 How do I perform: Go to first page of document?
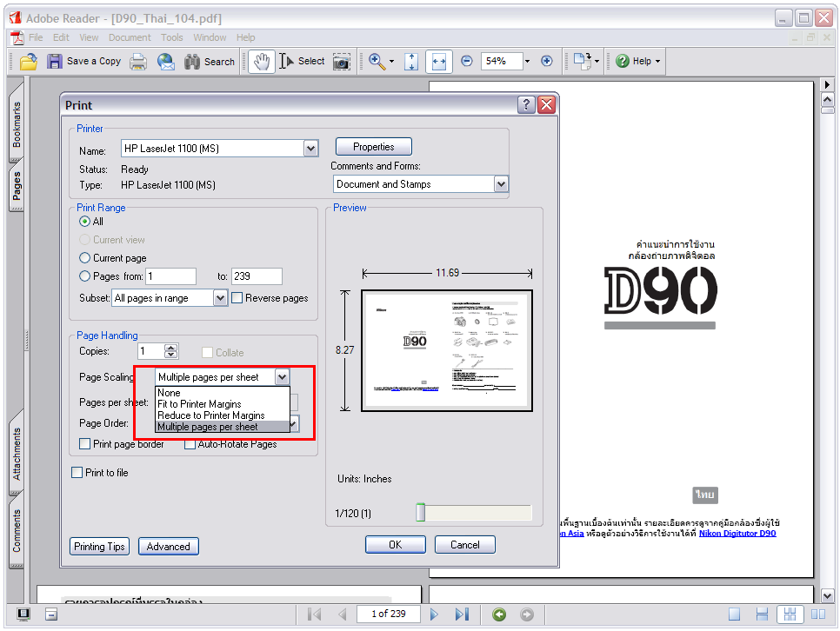(315, 614)
